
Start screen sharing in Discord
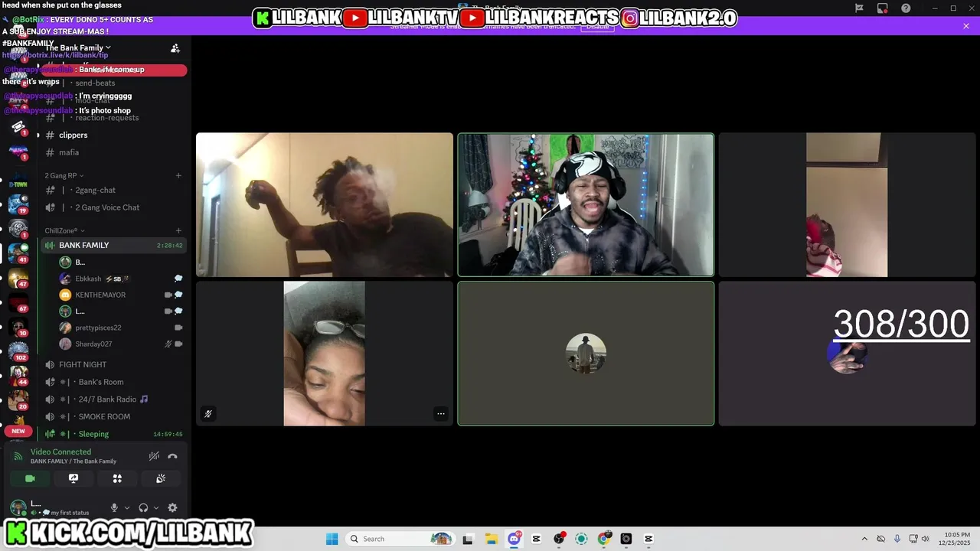point(73,478)
